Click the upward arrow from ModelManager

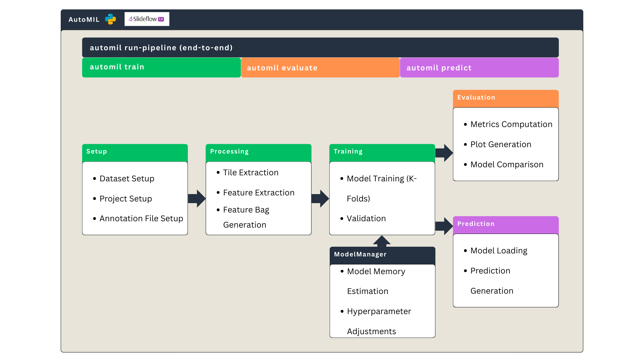click(382, 240)
